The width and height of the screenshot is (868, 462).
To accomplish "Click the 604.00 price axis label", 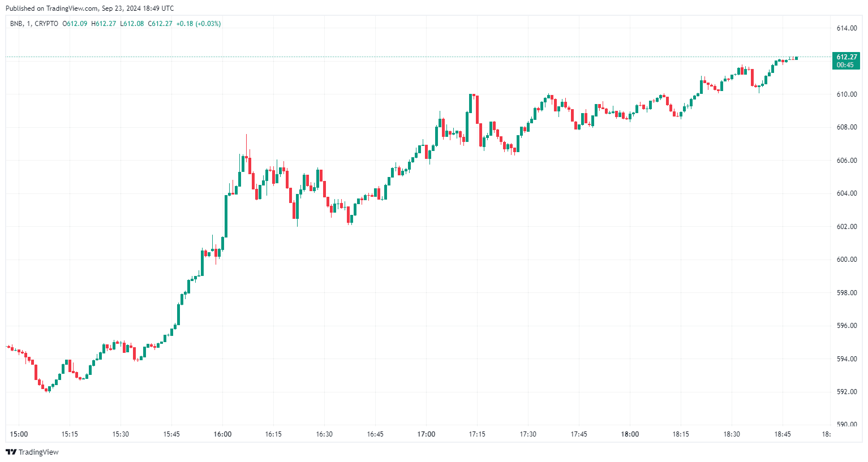I will (846, 193).
